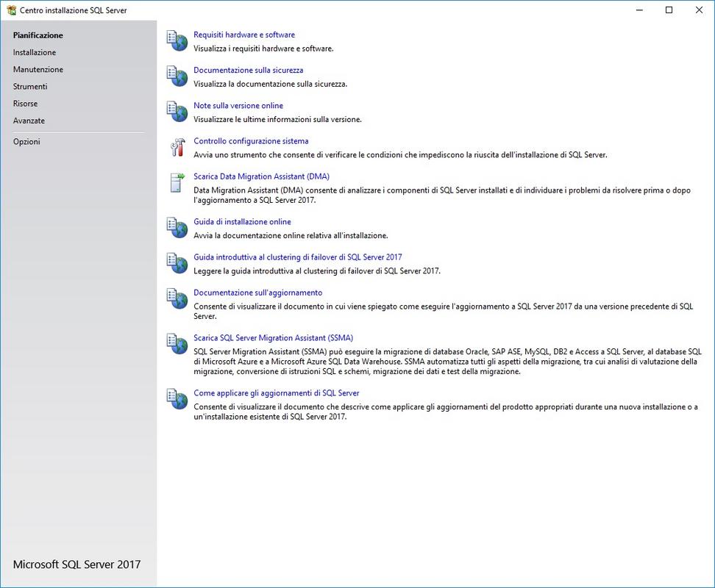Open the Documentazione sulla sicurezza link
This screenshot has height=588, width=715.
pyautogui.click(x=248, y=70)
